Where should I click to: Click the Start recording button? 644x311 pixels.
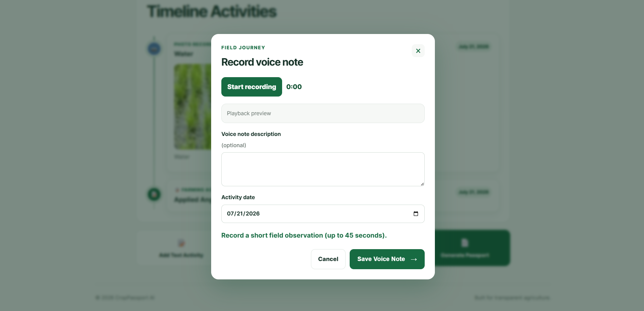coord(252,87)
